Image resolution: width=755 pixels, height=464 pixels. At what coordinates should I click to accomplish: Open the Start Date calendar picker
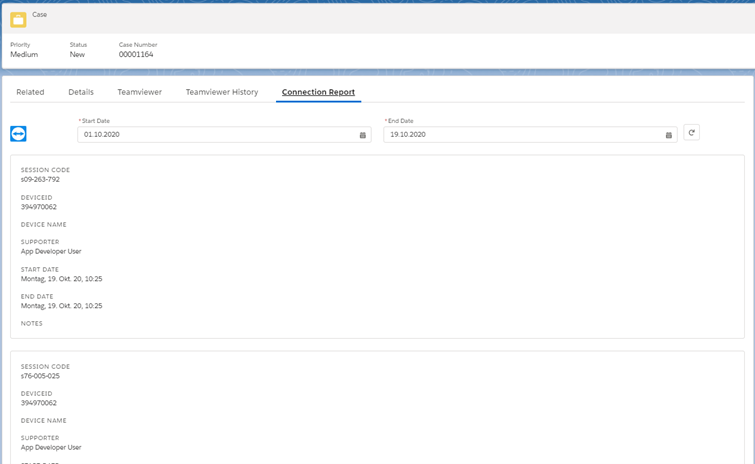pos(363,135)
